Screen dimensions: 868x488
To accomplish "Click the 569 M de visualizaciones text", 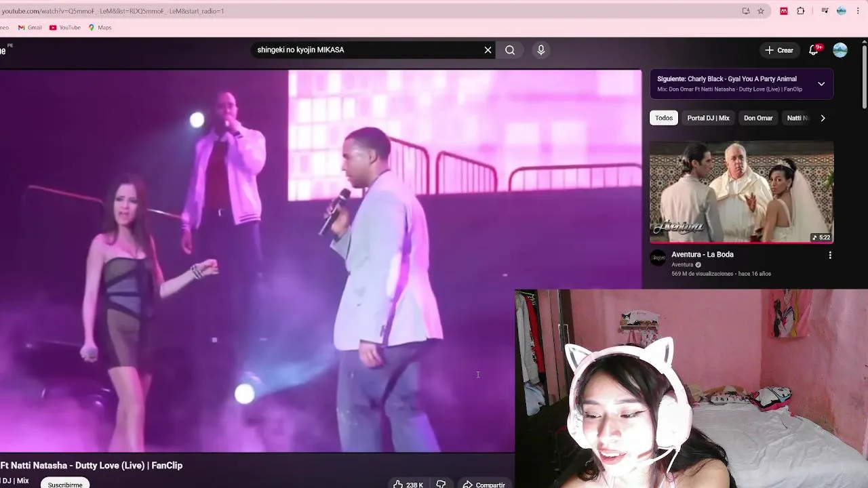I will pos(703,274).
